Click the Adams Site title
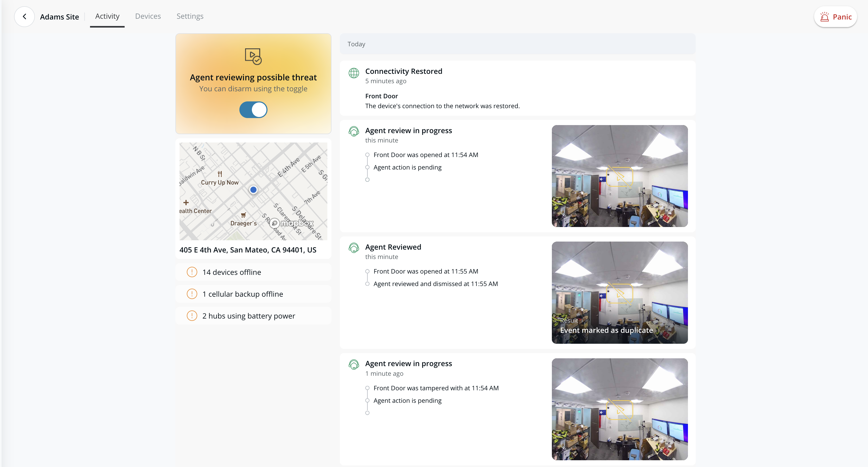 (x=59, y=17)
